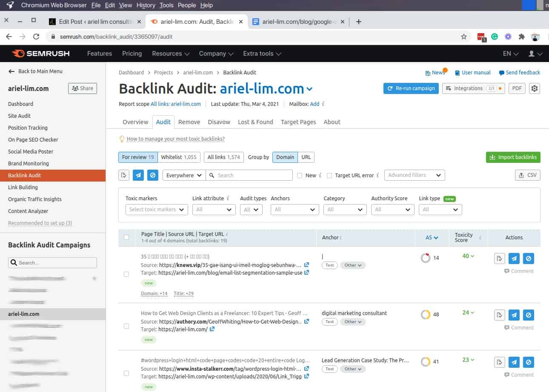Reload the page with the refresh icon
This screenshot has width=549, height=392.
[x=36, y=37]
